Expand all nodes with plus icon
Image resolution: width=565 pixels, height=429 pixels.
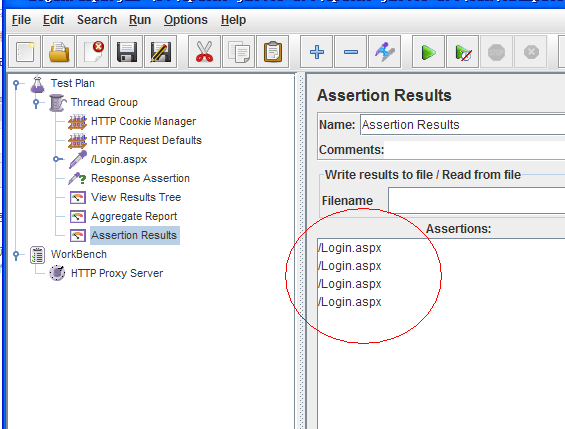pyautogui.click(x=316, y=52)
